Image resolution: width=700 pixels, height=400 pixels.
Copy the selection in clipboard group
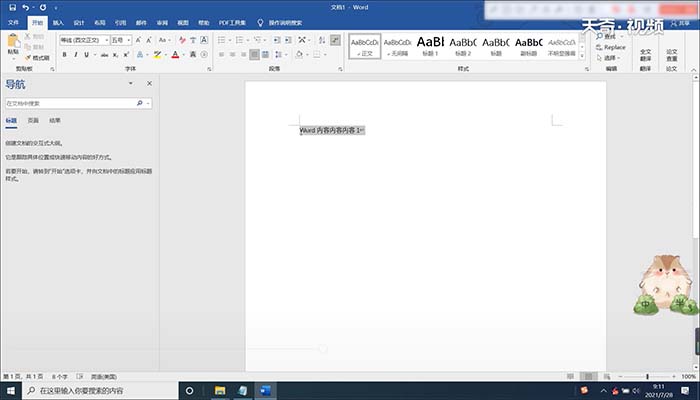(x=34, y=47)
